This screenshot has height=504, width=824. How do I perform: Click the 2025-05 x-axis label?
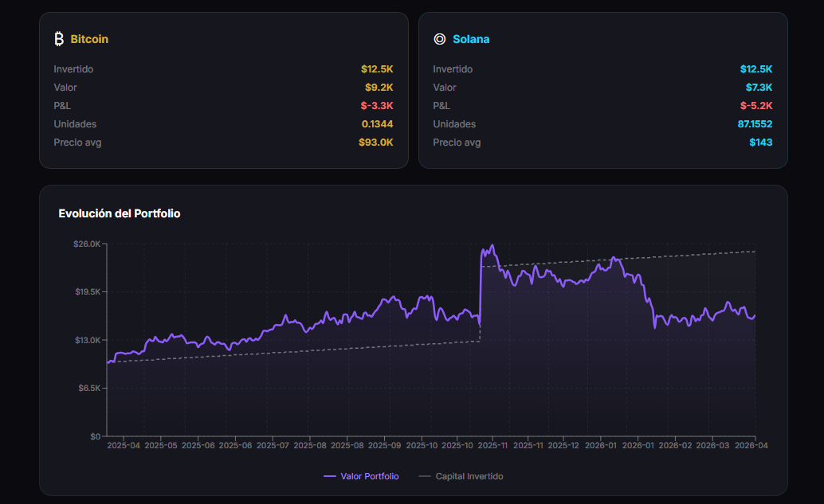pyautogui.click(x=161, y=445)
